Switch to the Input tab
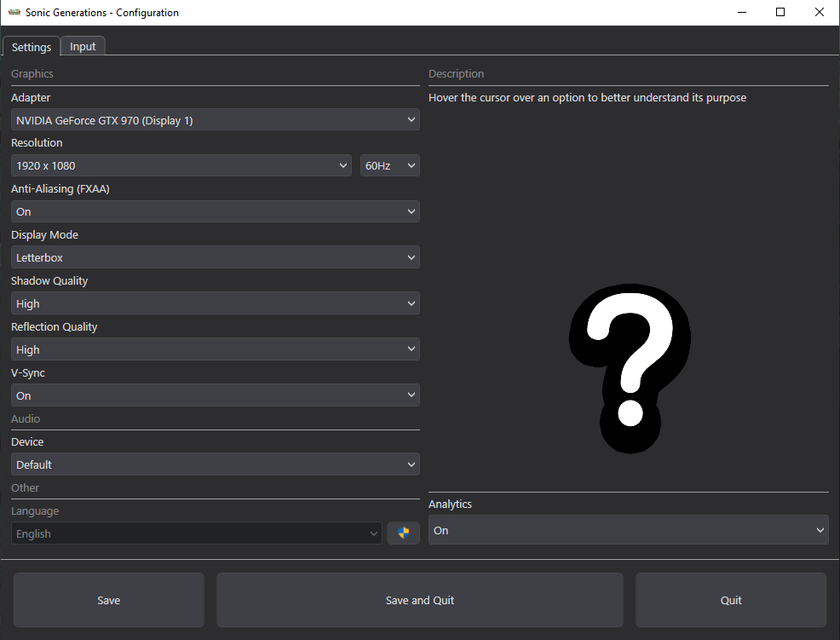840x640 pixels. [x=83, y=47]
